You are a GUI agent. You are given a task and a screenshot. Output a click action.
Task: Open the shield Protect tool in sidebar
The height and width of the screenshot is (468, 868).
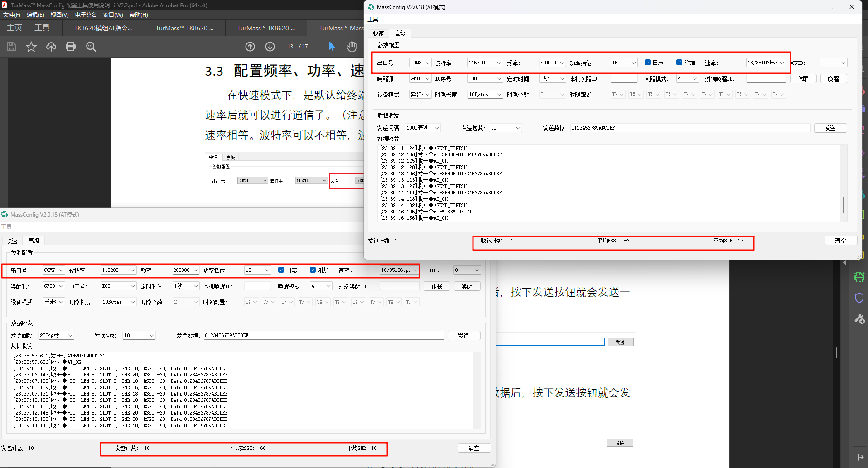point(859,298)
